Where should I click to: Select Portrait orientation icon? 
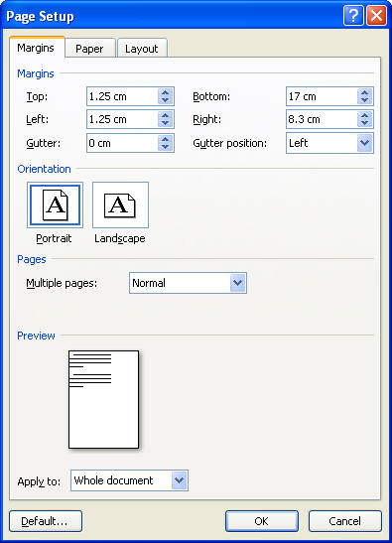[x=55, y=205]
